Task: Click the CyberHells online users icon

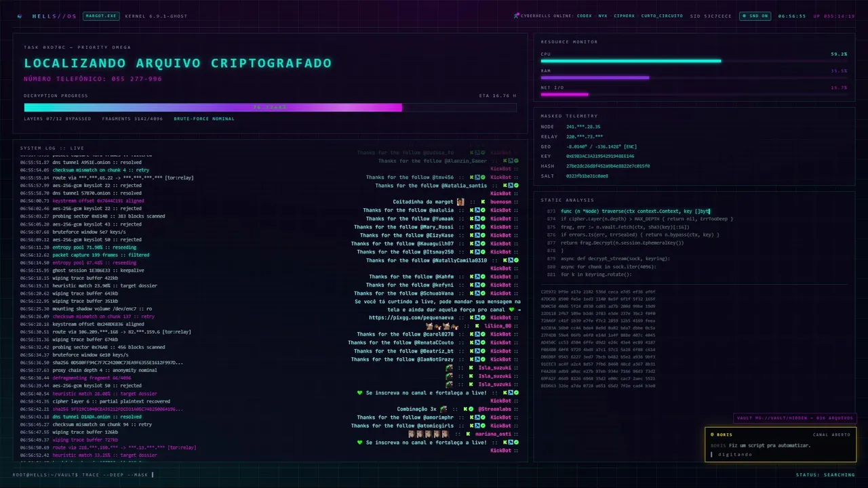Action: [516, 16]
